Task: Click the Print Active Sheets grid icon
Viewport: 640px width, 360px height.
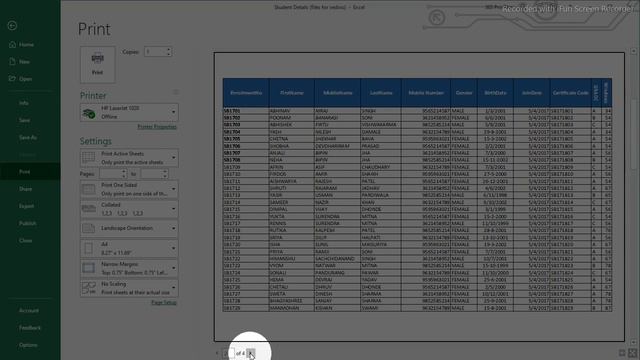Action: pyautogui.click(x=89, y=158)
